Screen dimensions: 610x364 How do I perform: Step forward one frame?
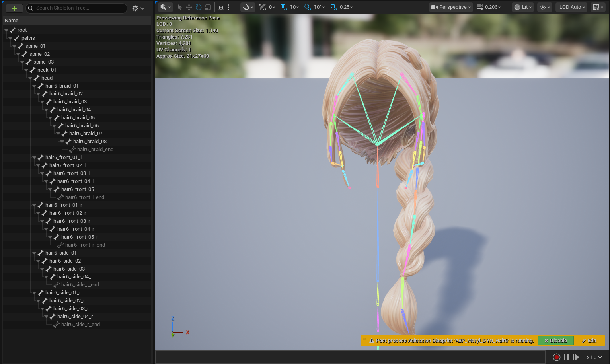click(x=576, y=357)
